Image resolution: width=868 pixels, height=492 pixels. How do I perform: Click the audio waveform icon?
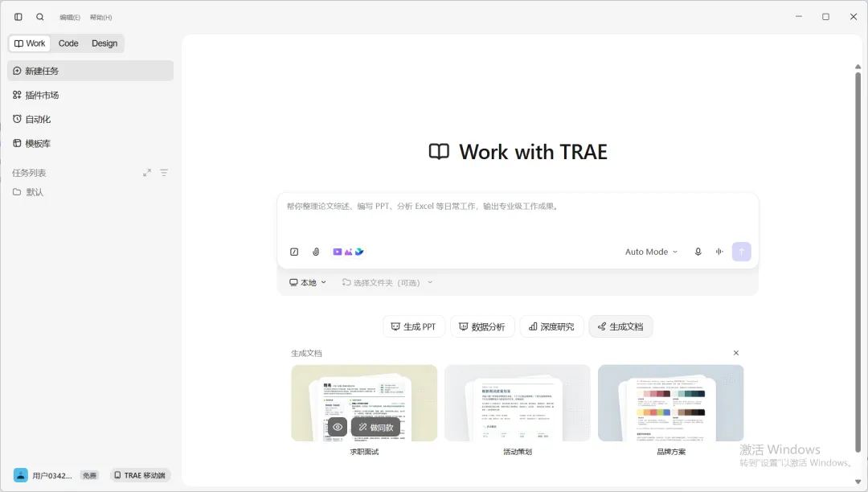click(719, 252)
